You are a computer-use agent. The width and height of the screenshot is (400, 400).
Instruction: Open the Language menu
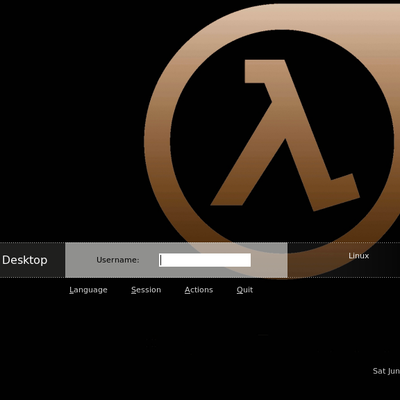[x=88, y=290]
